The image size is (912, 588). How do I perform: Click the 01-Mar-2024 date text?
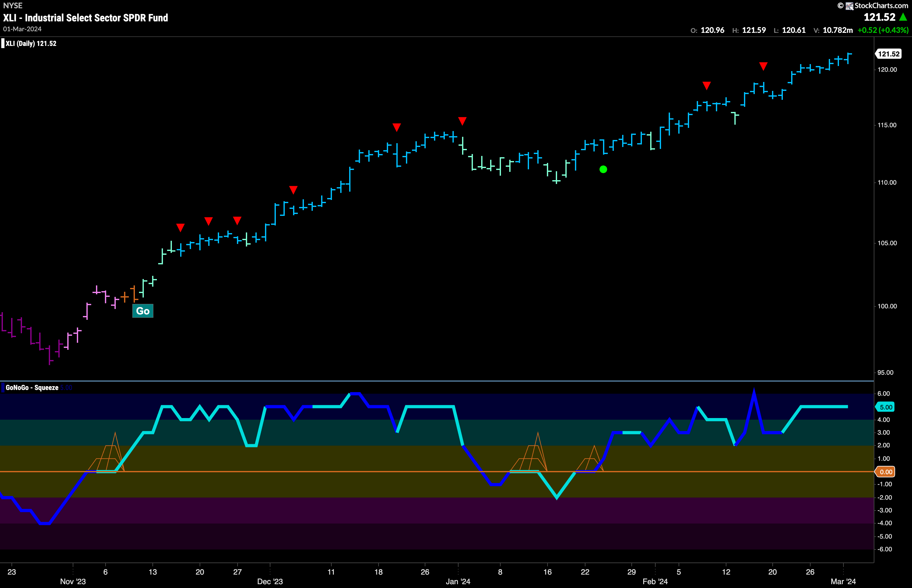coord(22,29)
